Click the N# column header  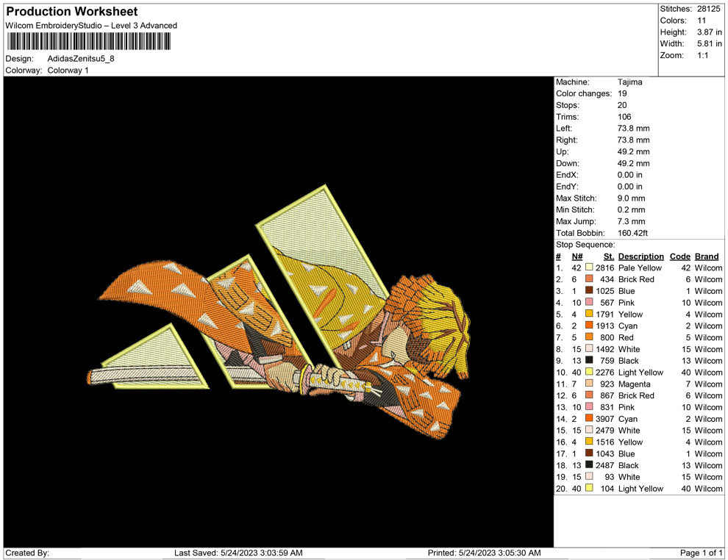click(577, 256)
